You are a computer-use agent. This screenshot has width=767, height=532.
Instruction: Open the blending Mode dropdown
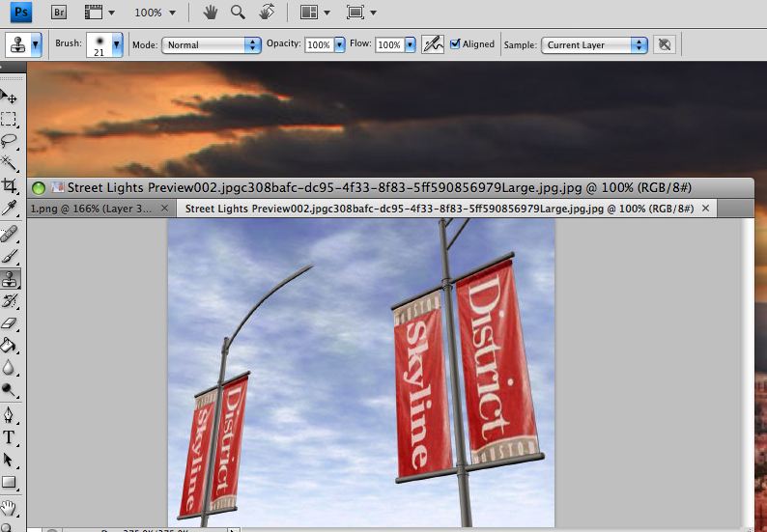click(x=211, y=44)
